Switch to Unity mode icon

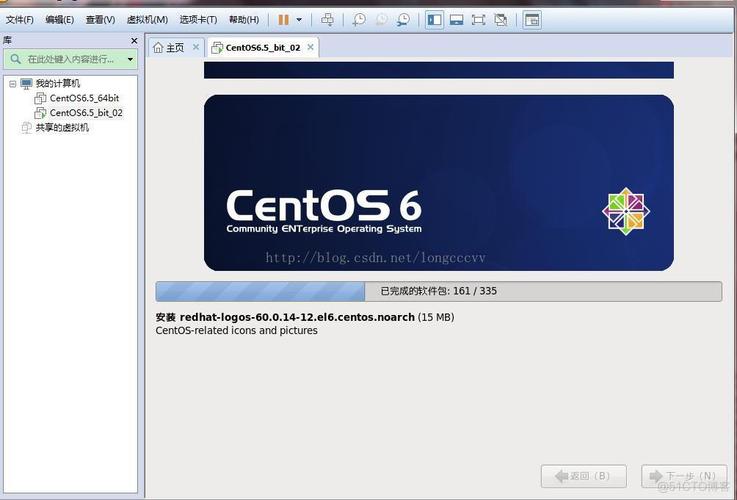pos(501,20)
